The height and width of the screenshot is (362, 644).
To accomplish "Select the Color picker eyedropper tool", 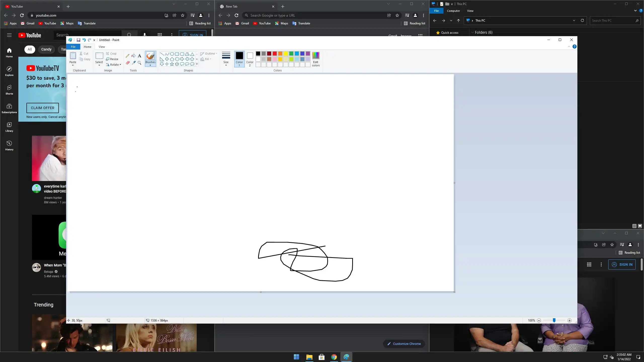I will coord(134,63).
